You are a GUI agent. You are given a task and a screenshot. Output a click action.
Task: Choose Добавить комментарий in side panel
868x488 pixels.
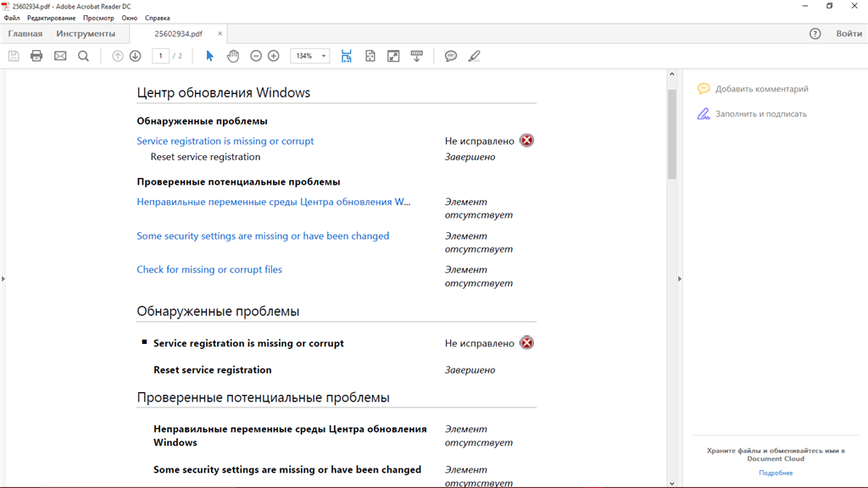click(x=761, y=88)
